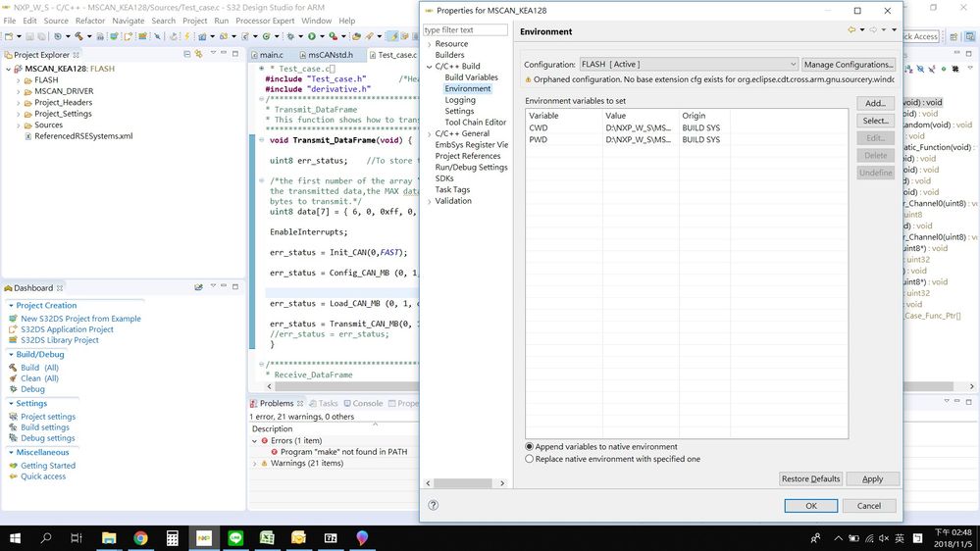Switch to the msCANstd.h editor tab
This screenshot has height=551, width=980.
pyautogui.click(x=327, y=55)
